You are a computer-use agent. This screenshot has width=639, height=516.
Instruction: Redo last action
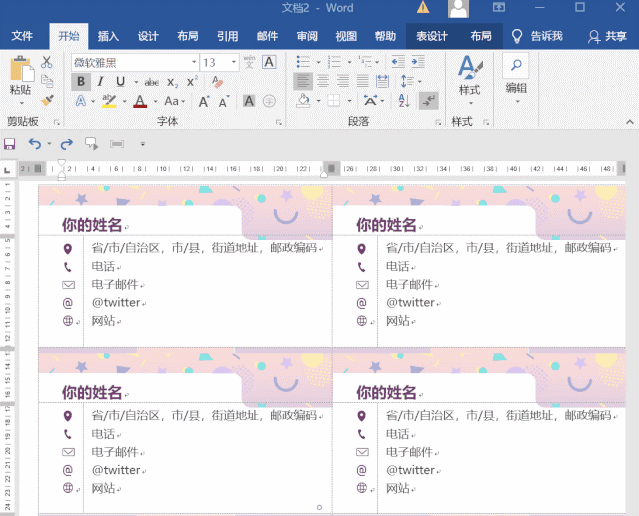pyautogui.click(x=66, y=144)
